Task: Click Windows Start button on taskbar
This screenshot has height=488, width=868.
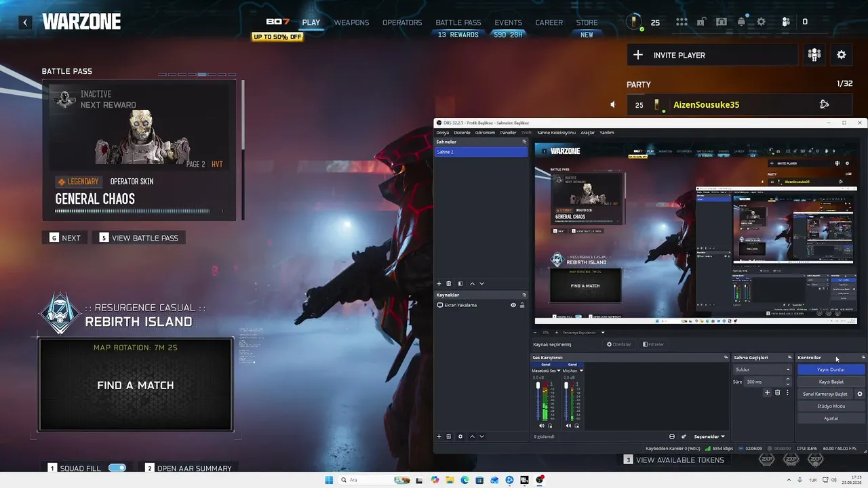Action: [329, 480]
